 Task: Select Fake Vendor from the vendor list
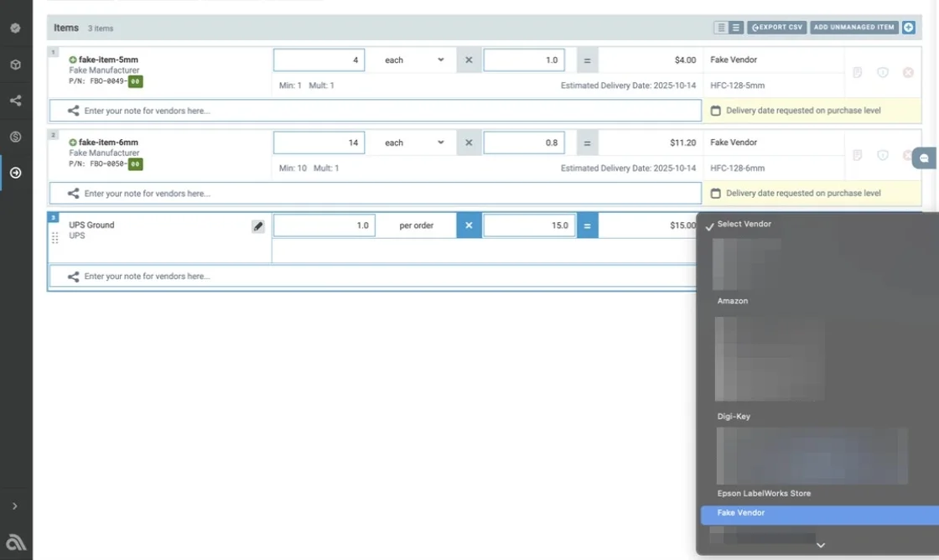point(741,513)
